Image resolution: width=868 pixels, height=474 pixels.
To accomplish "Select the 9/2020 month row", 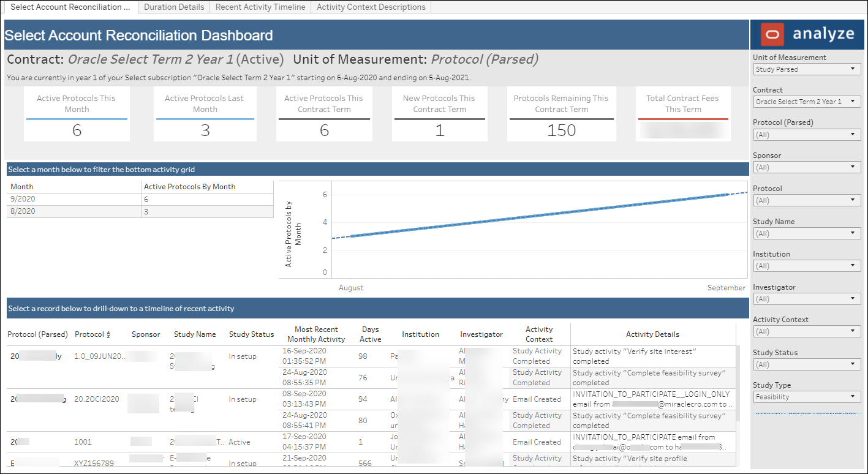I will [140, 200].
